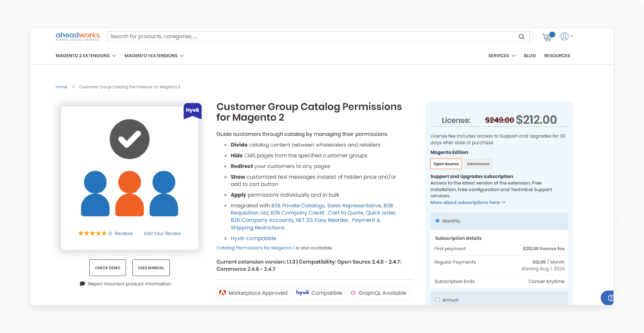Expand the Magento 1 Extensions menu
The image size is (644, 333).
point(154,56)
